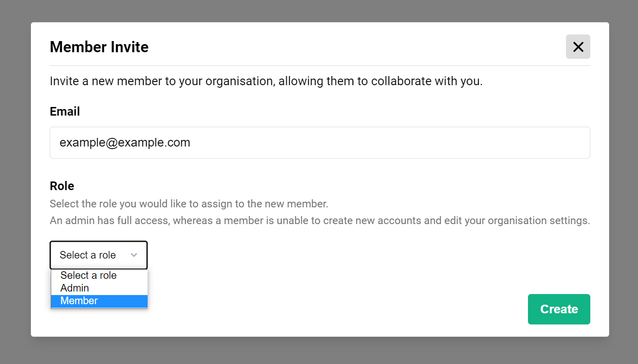
Task: Choose Member from the role list
Action: (79, 301)
